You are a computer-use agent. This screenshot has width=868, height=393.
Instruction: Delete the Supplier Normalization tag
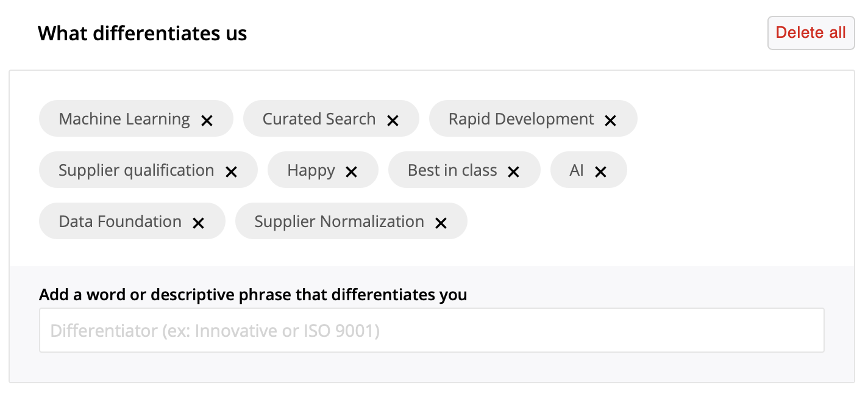pyautogui.click(x=441, y=223)
